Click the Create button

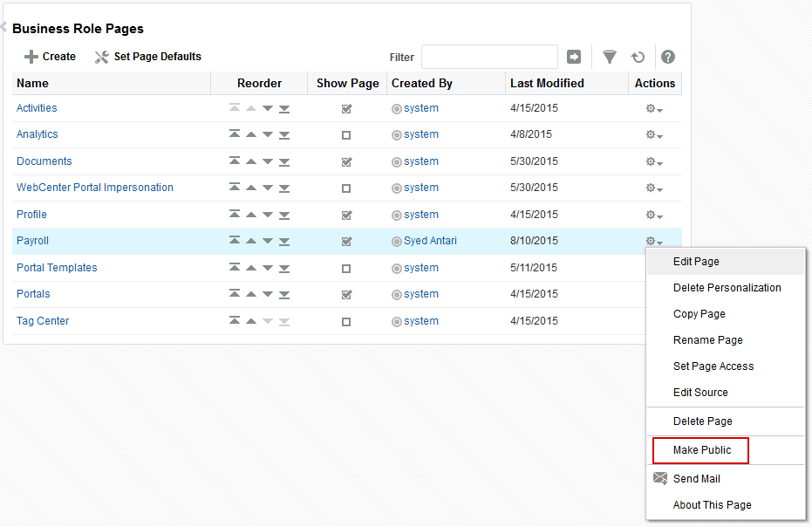[x=51, y=57]
